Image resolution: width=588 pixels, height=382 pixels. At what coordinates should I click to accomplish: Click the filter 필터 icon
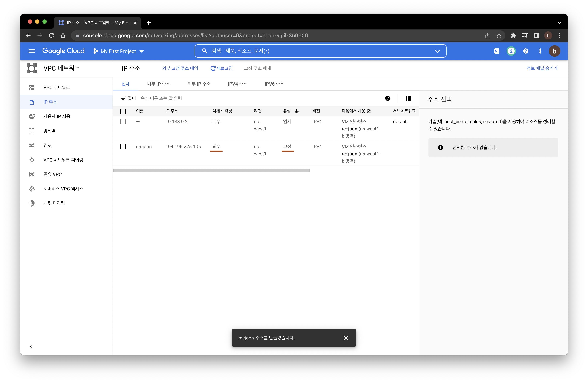point(123,98)
